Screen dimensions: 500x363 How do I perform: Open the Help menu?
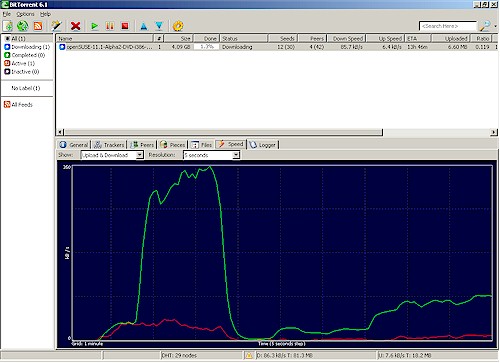click(45, 14)
